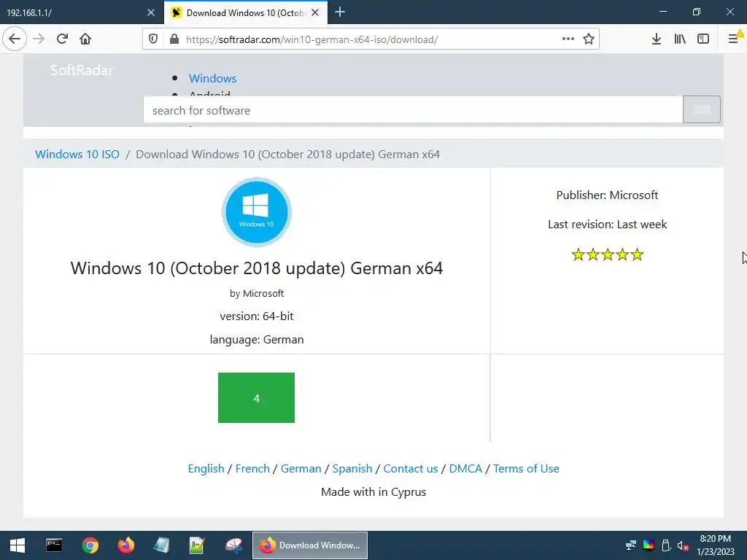The width and height of the screenshot is (747, 560).
Task: Open the green notepad chart app
Action: point(197,545)
